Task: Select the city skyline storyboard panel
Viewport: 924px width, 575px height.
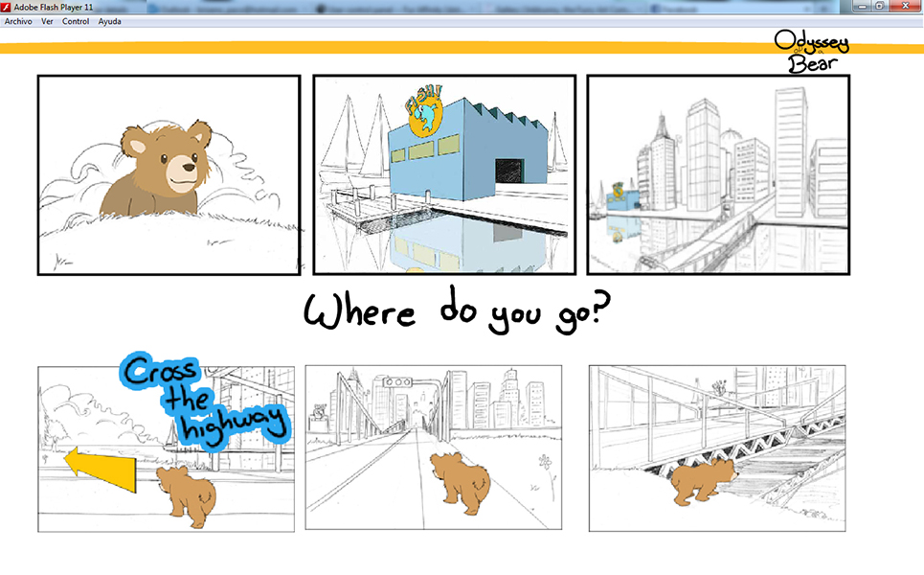Action: pyautogui.click(x=718, y=174)
